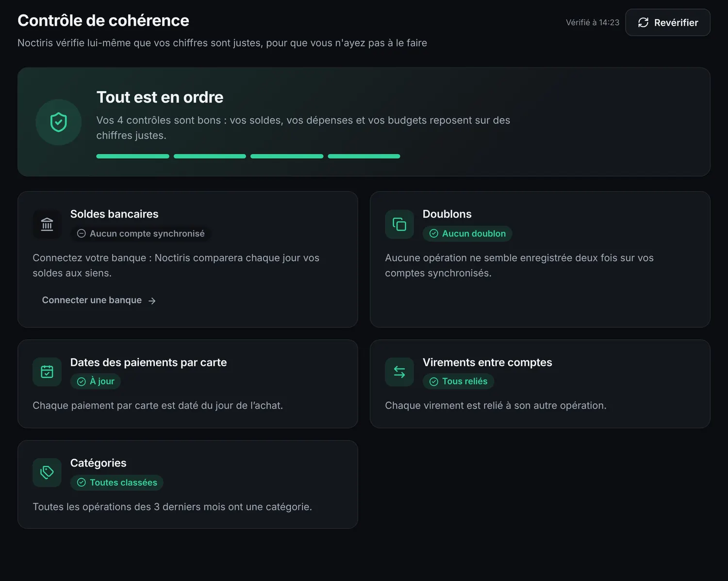Screen dimensions: 728x581
Task: Click the calendar check icon for card payment dates
Action: click(x=47, y=372)
